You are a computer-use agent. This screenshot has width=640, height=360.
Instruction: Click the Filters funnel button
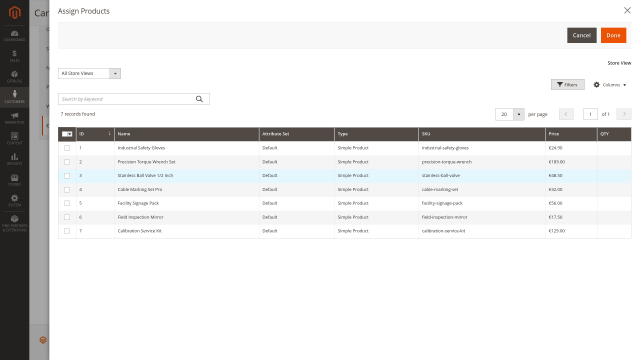(568, 84)
